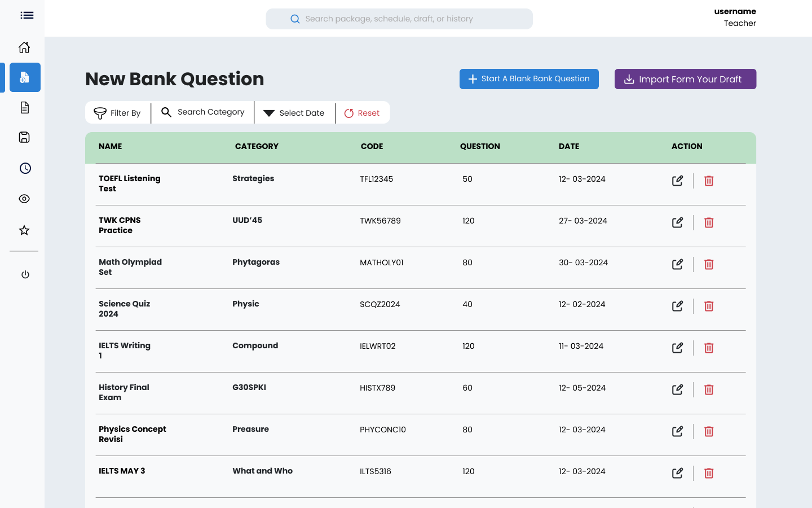Delete the Science Quiz 2024 entry

709,306
